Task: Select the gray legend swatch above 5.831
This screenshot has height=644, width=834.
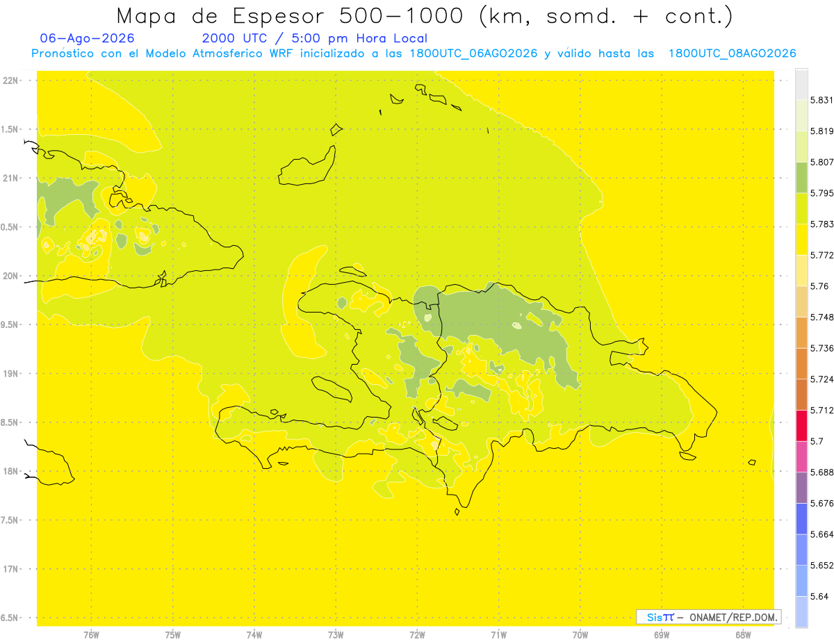Action: click(x=801, y=84)
